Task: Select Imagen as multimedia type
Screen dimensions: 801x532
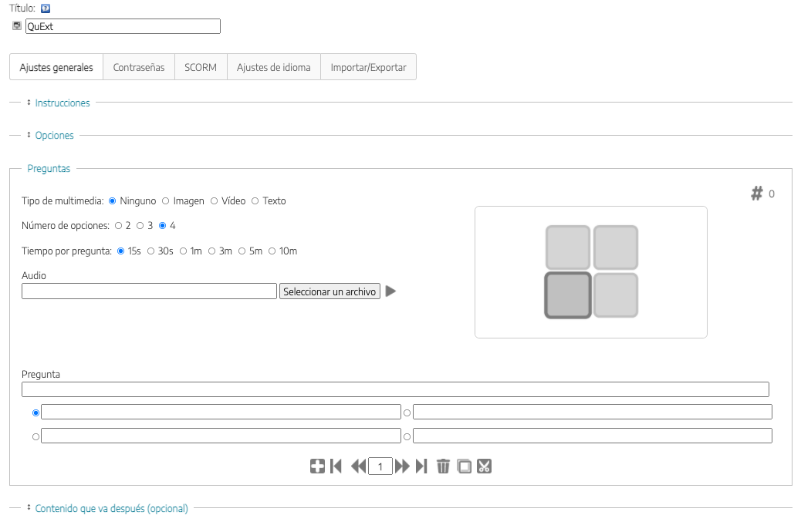Action: tap(166, 201)
